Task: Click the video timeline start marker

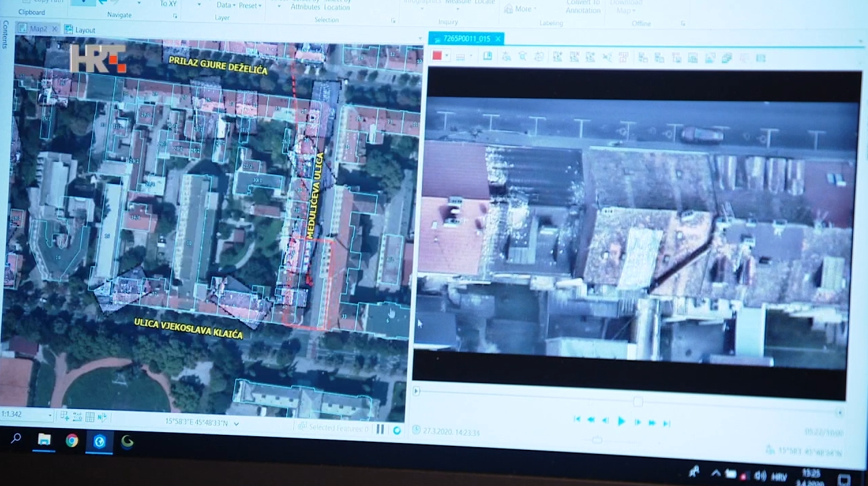Action: [x=417, y=391]
